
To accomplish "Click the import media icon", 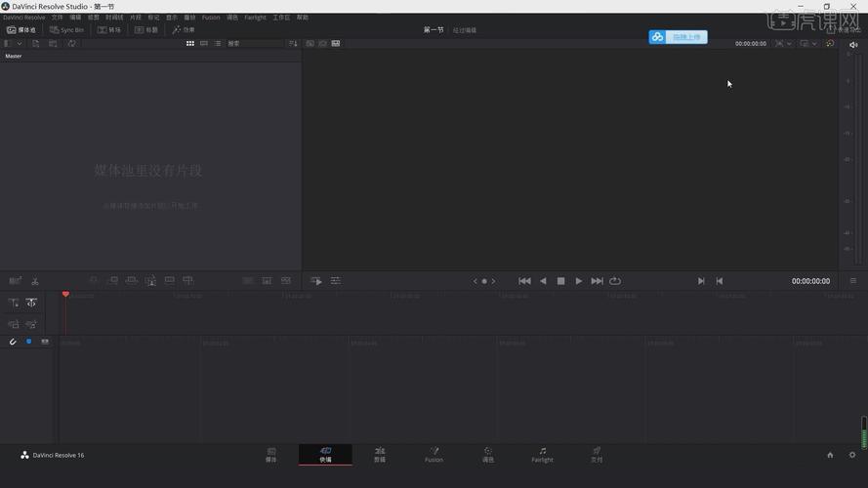I will (x=35, y=43).
